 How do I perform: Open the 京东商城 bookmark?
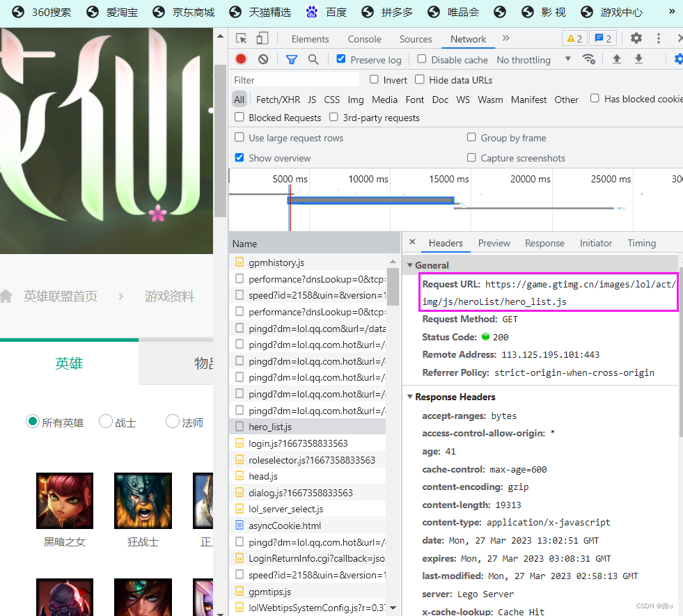pyautogui.click(x=183, y=13)
